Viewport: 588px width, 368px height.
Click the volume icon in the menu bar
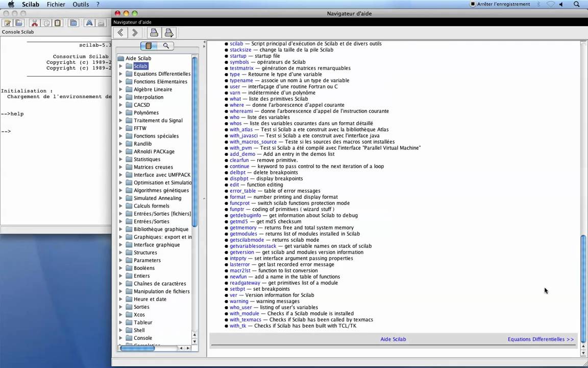(x=561, y=4)
